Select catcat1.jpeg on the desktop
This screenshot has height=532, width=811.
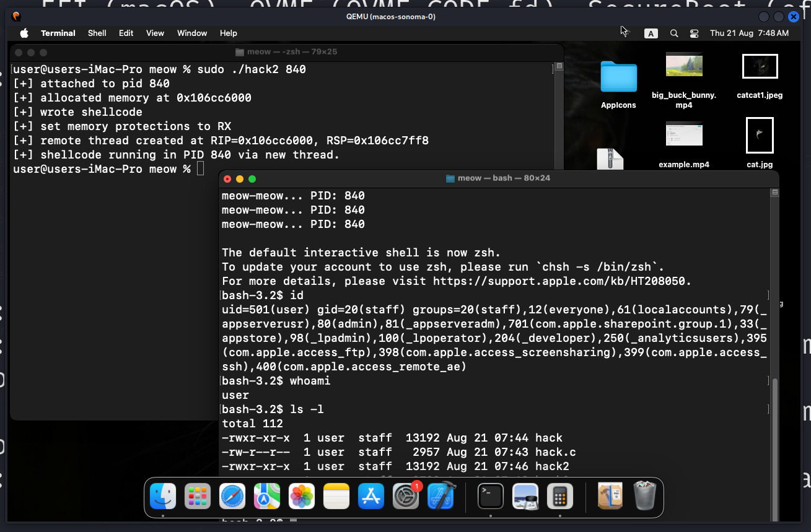point(760,76)
